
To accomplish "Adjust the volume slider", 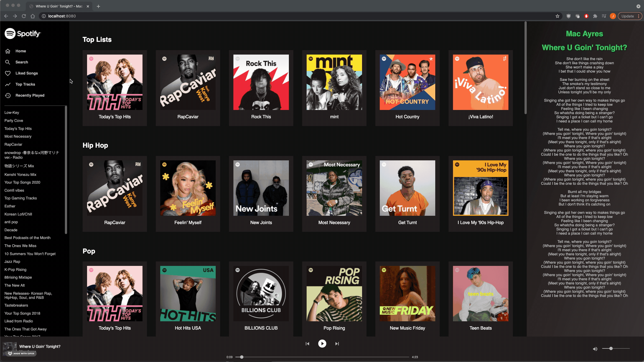I will point(616,348).
